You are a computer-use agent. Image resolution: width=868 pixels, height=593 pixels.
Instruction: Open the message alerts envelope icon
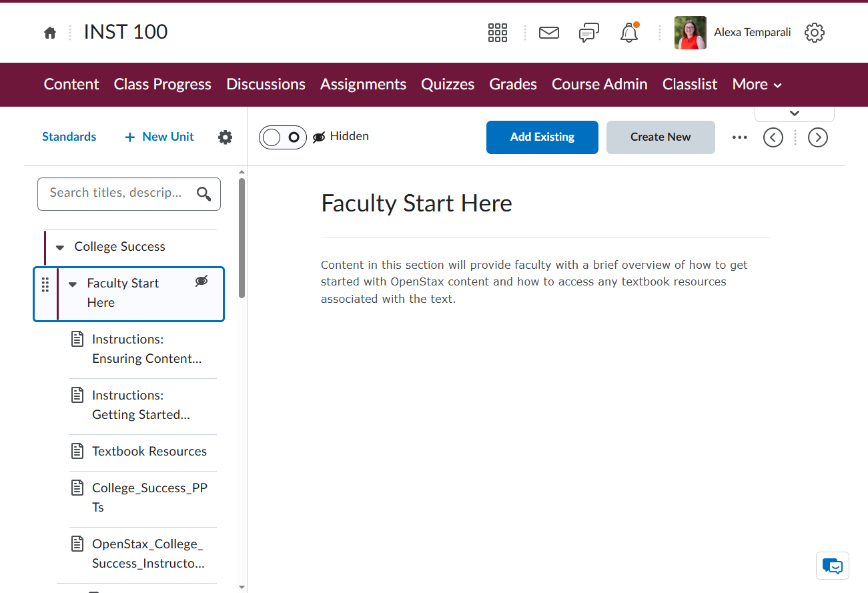pyautogui.click(x=549, y=33)
